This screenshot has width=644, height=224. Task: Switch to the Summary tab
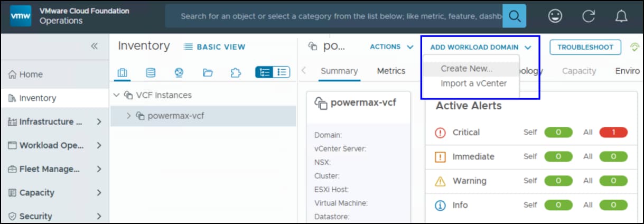click(x=339, y=71)
